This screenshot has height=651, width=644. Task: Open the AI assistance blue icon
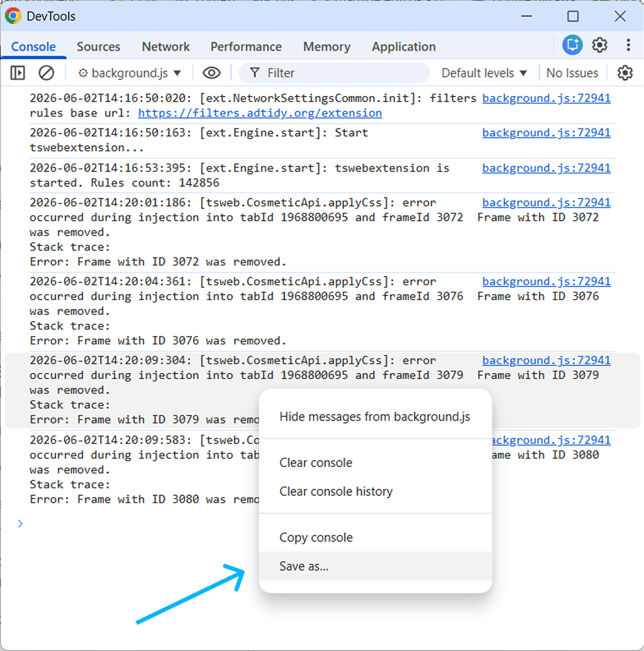tap(572, 45)
